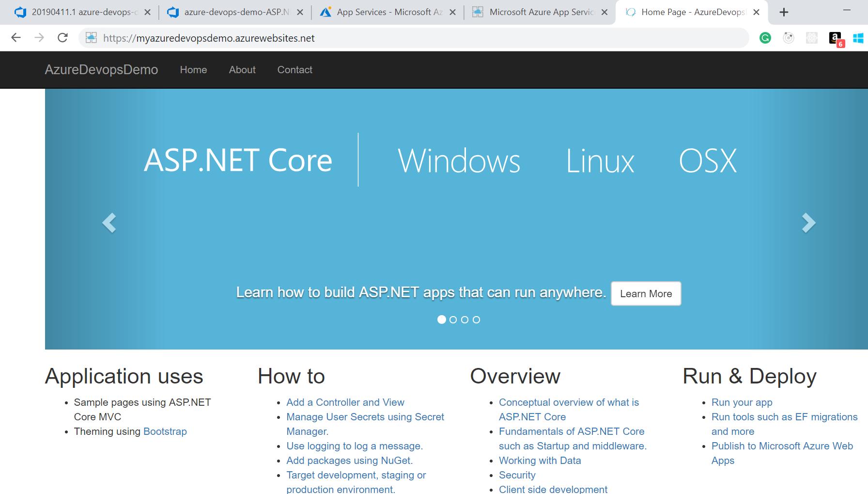The height and width of the screenshot is (494, 868).
Task: Click the Grammarly extension icon
Action: [x=765, y=38]
